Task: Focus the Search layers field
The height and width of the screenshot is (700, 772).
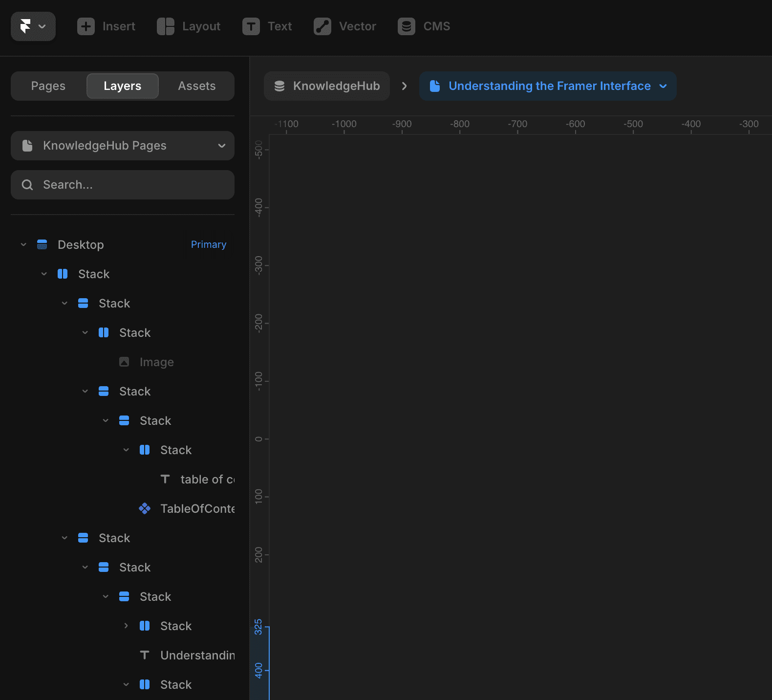Action: click(123, 185)
